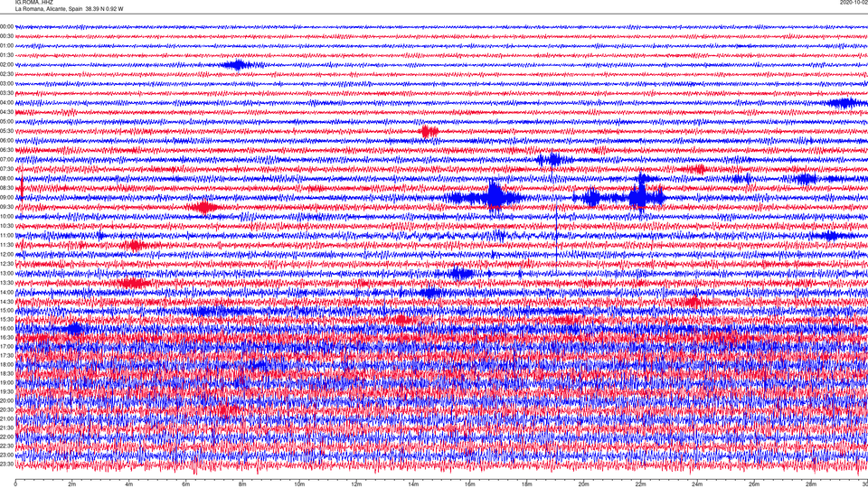
Task: Click the 16m tick on the minute axis
Action: click(x=470, y=484)
